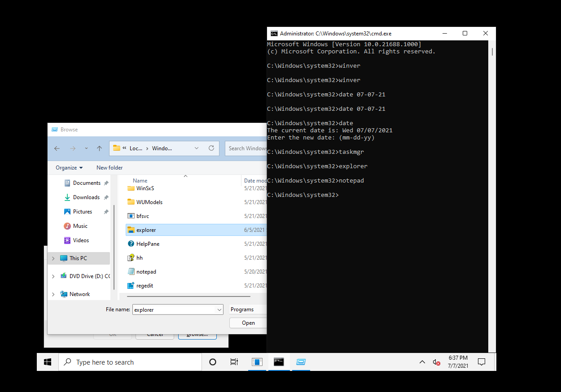Viewport: 561px width, 392px height.
Task: Click the Up one level arrow in Browse
Action: tap(99, 148)
